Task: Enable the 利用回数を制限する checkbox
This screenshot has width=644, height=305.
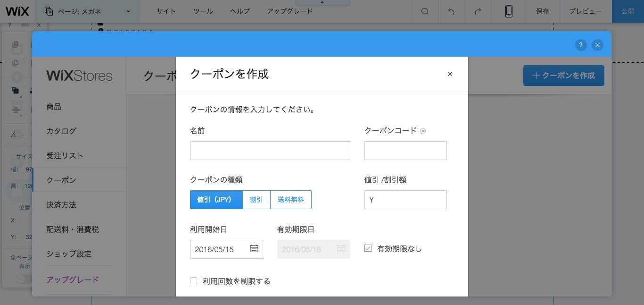Action: click(x=194, y=280)
